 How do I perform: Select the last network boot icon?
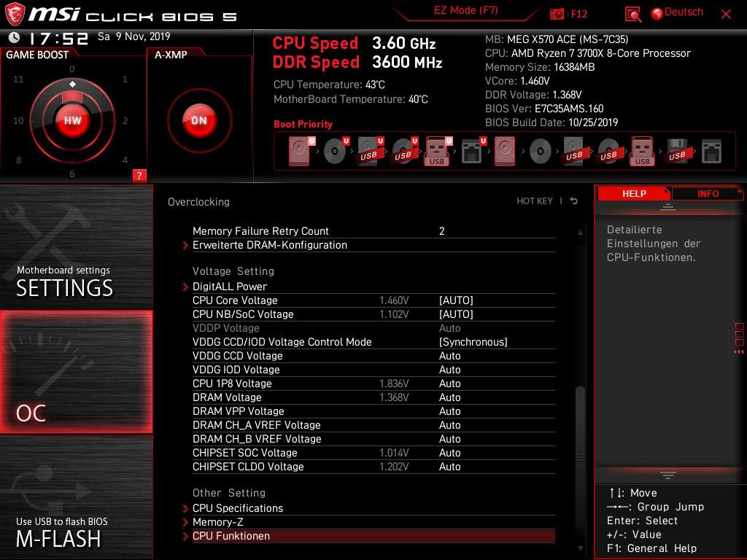point(711,152)
